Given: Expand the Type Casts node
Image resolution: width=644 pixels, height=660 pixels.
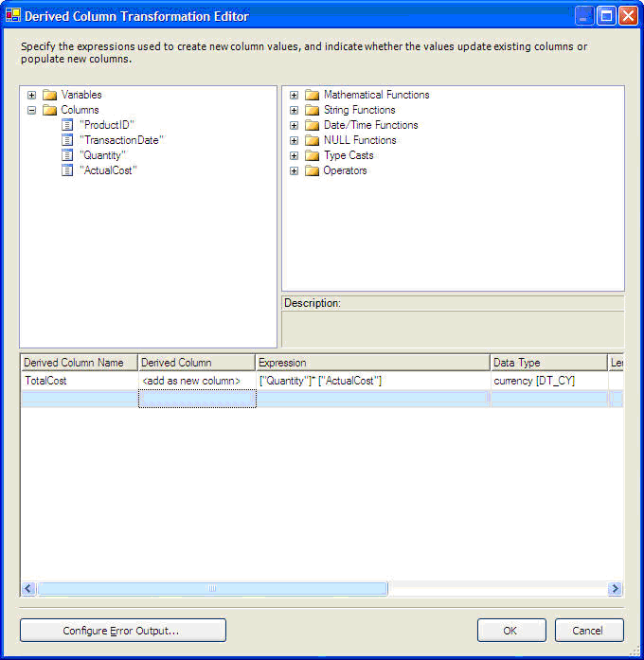Looking at the screenshot, I should click(294, 155).
